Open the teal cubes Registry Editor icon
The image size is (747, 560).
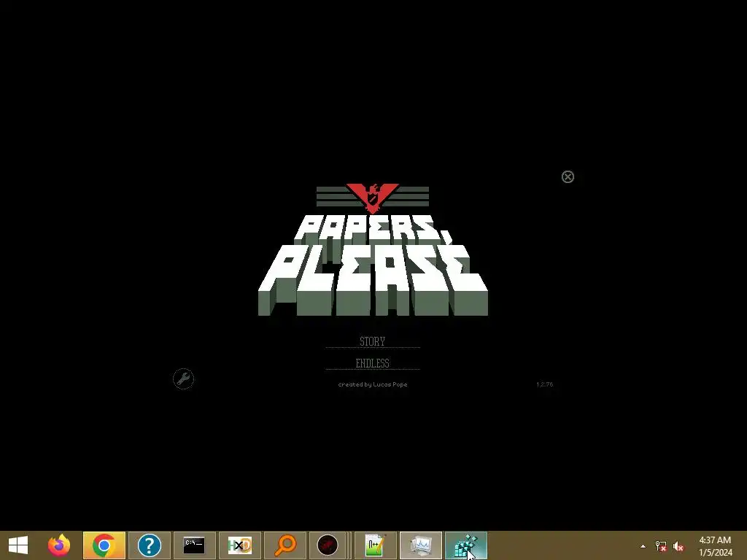pos(466,545)
